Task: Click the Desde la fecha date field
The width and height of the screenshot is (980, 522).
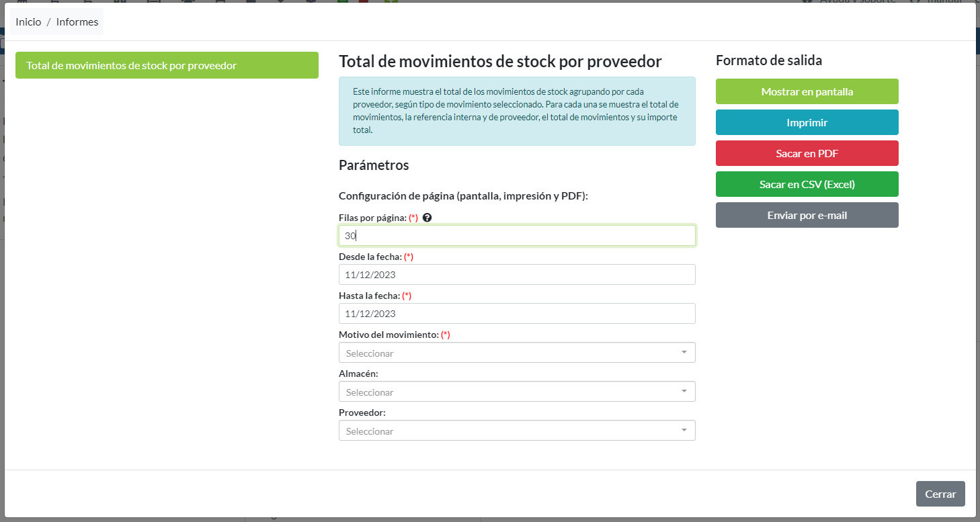Action: (x=517, y=274)
